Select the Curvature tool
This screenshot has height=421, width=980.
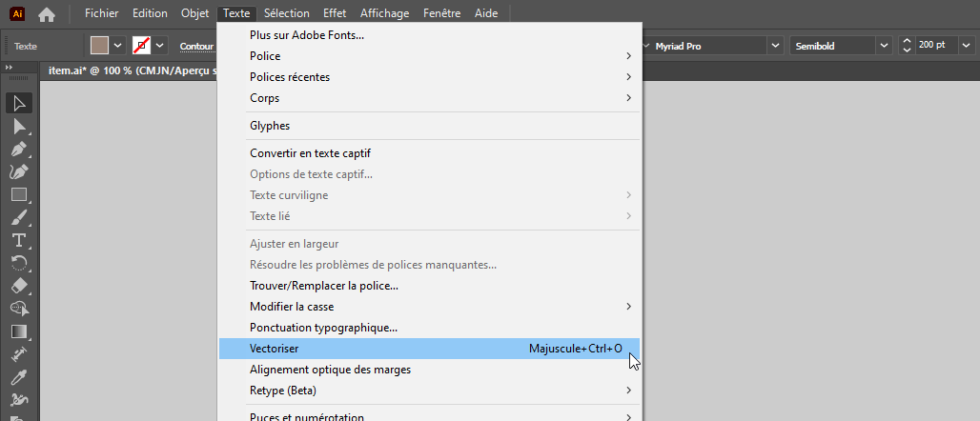point(19,171)
